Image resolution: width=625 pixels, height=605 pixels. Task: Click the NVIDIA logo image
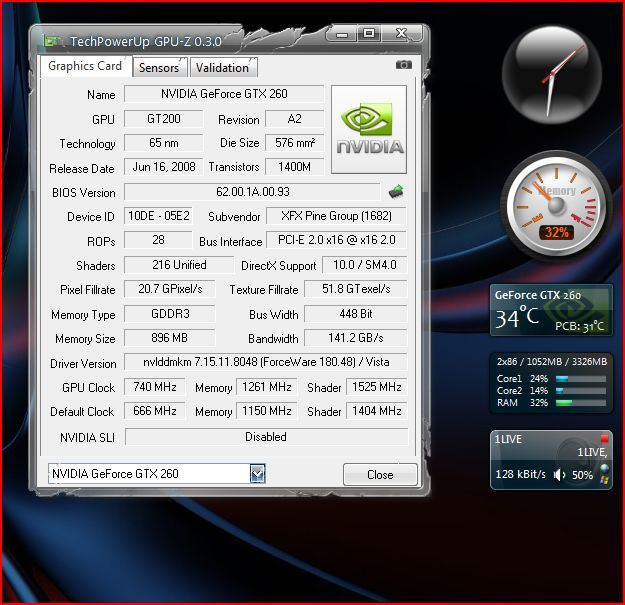pos(369,130)
